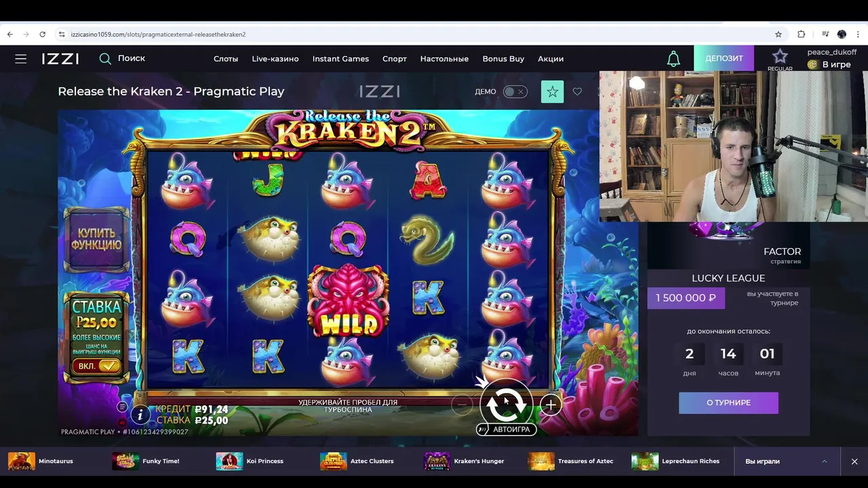Open the IZZI hamburger menu
Viewport: 868px width, 488px height.
pyautogui.click(x=21, y=59)
